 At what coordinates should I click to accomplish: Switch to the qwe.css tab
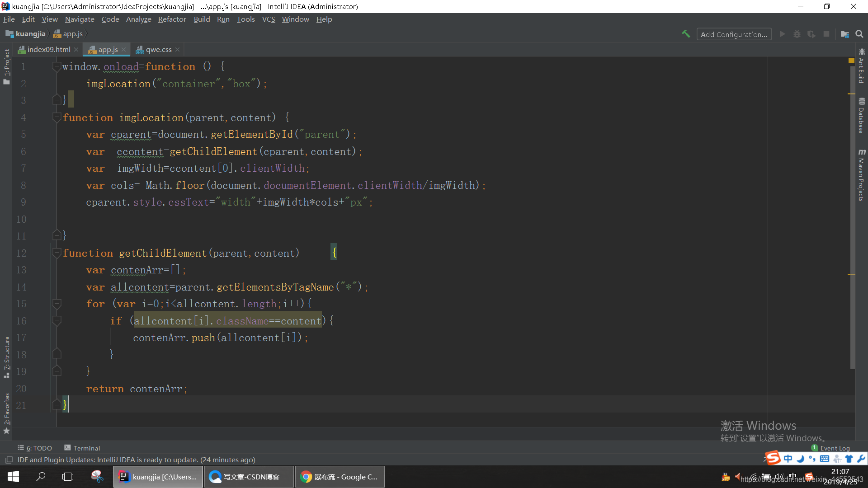point(158,49)
